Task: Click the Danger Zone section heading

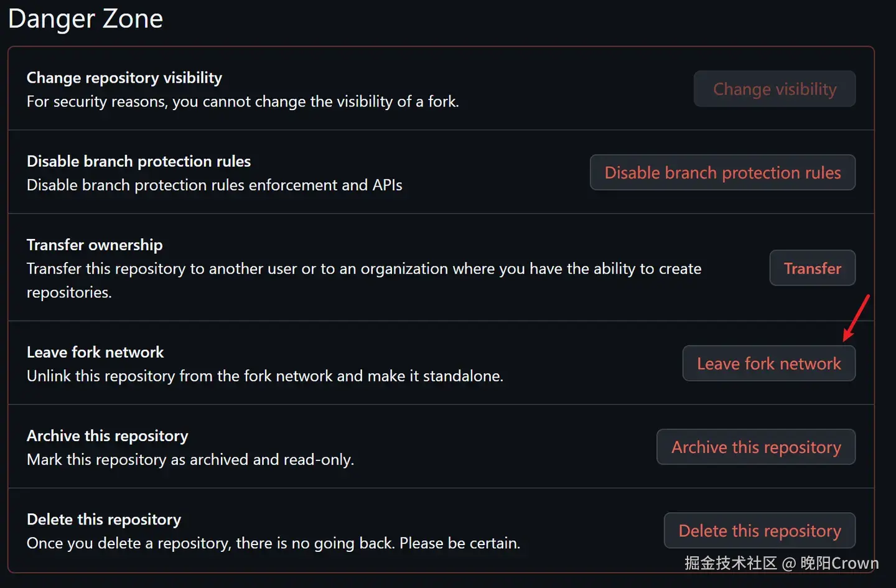Action: (86, 19)
